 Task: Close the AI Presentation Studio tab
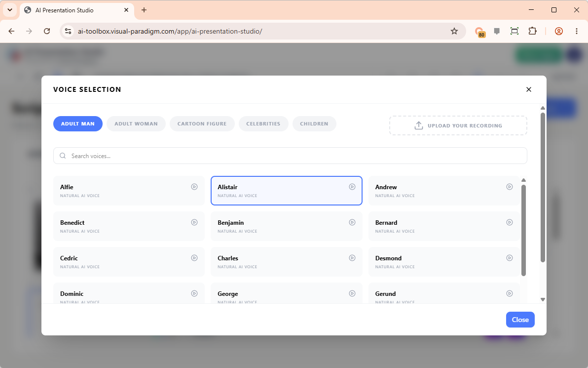(126, 10)
